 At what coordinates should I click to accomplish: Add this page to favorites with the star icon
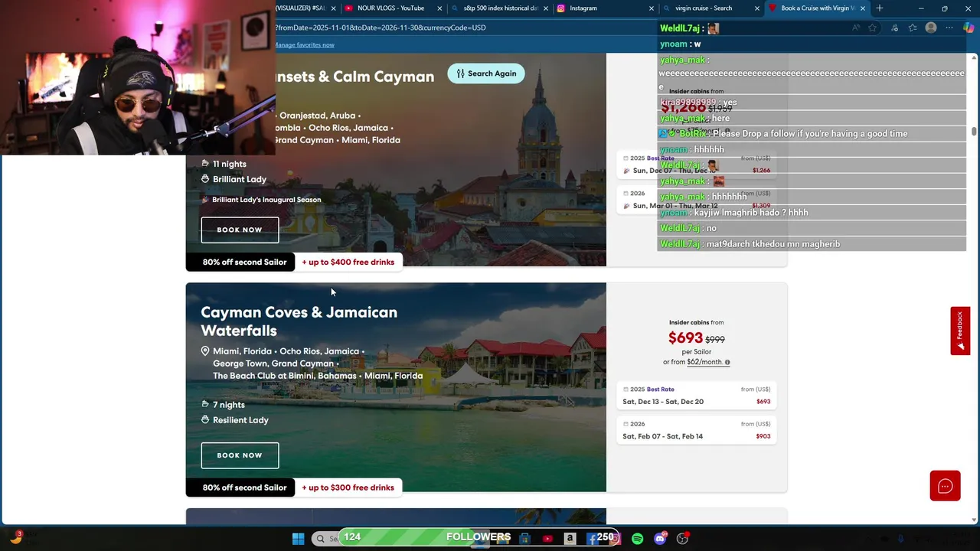click(x=873, y=28)
